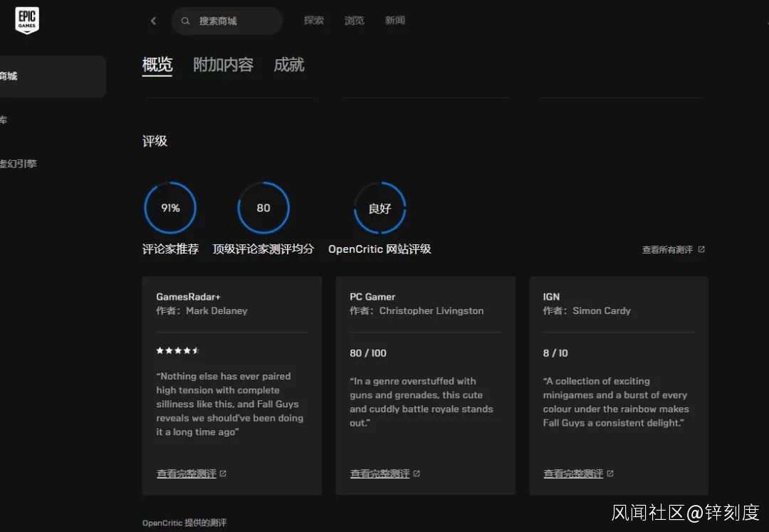Click the 80 / 100 score text

(x=368, y=353)
